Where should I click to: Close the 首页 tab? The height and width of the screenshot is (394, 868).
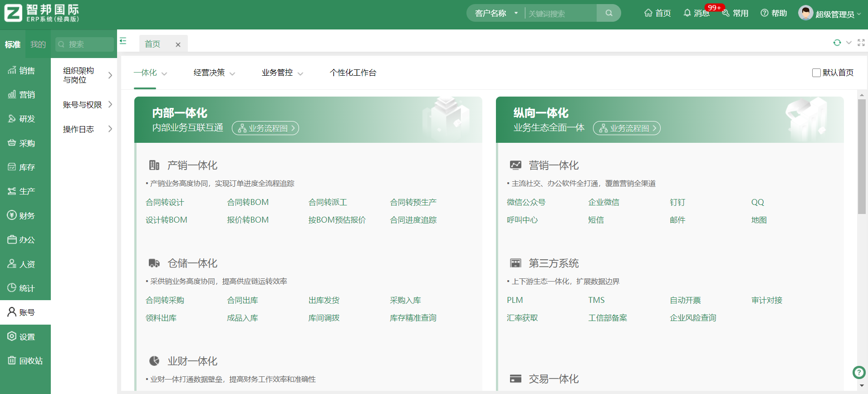coord(178,44)
